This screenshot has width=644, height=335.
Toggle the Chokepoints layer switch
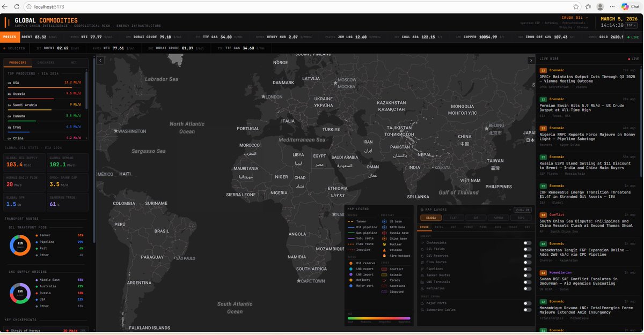click(x=528, y=243)
